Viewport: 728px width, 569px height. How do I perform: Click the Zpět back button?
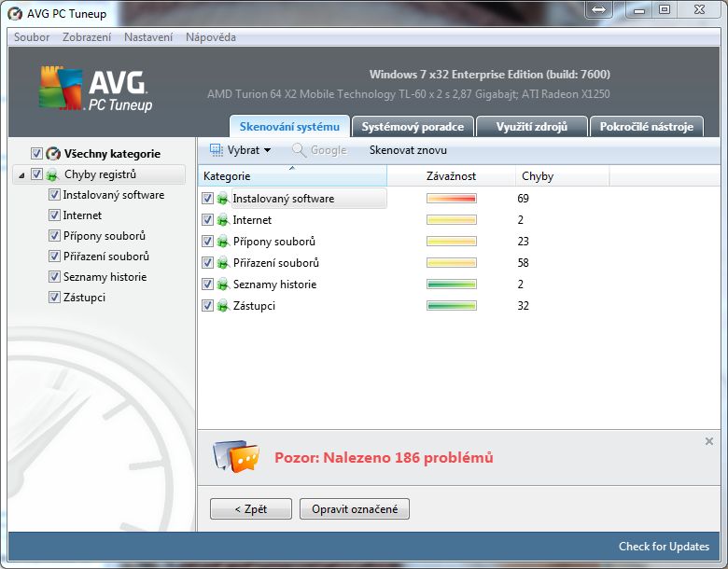(x=251, y=508)
